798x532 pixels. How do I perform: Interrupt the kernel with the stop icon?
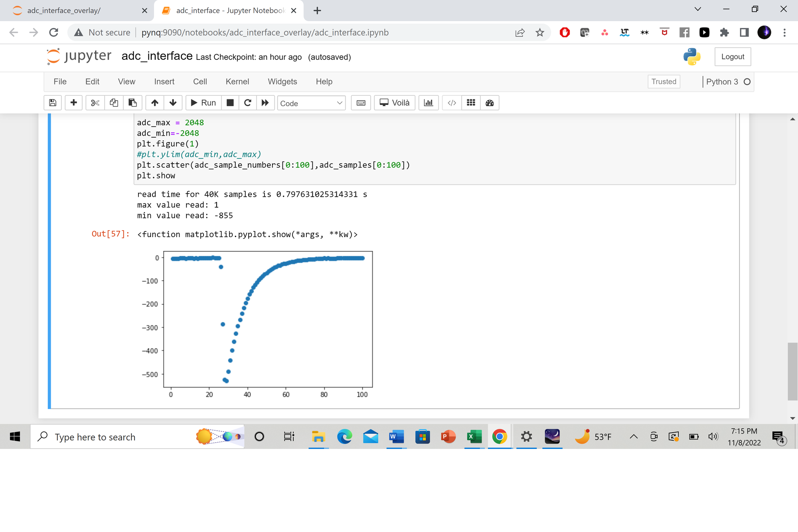click(230, 103)
